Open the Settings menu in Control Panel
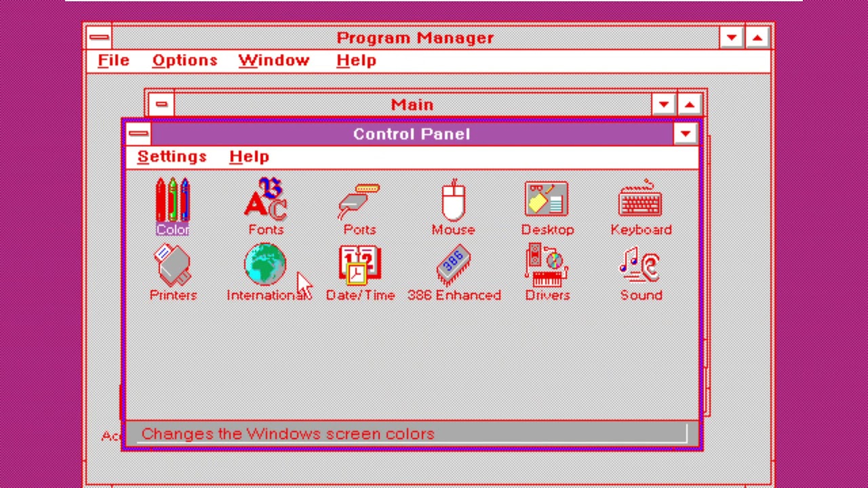This screenshot has width=868, height=488. pyautogui.click(x=172, y=157)
